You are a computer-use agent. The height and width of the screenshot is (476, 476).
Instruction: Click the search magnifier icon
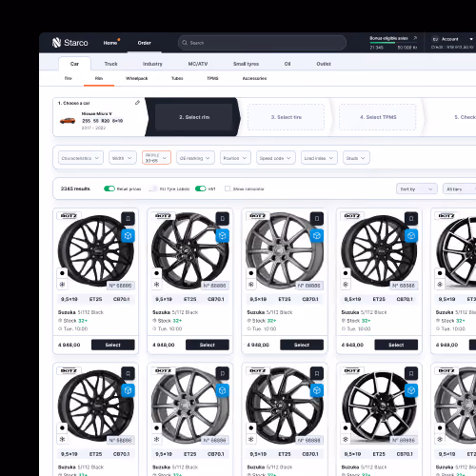(185, 43)
